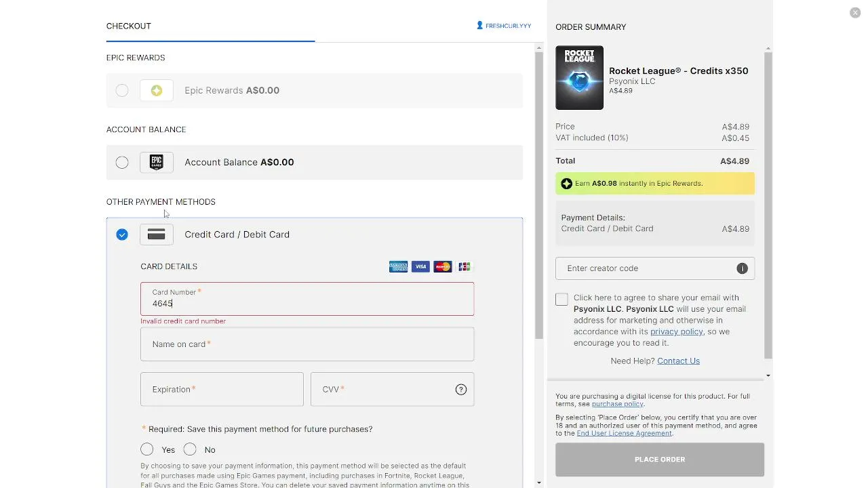Image resolution: width=868 pixels, height=488 pixels.
Task: Click the Mastercard logo
Action: pos(442,267)
